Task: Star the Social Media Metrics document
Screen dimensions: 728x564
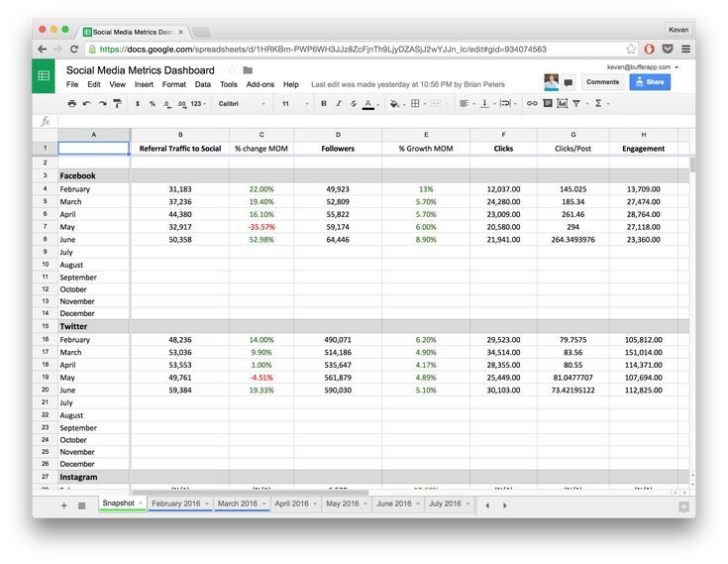Action: [x=232, y=70]
